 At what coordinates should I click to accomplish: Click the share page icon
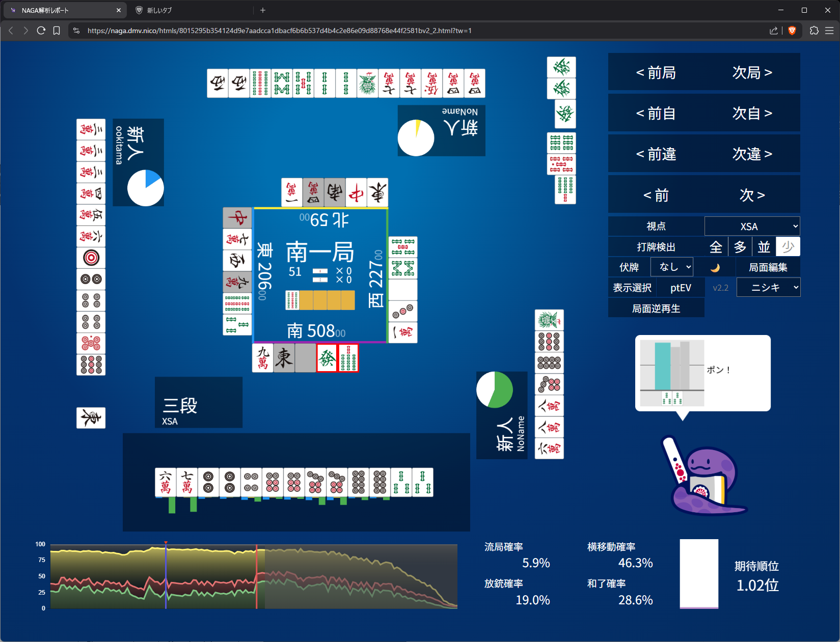point(773,31)
